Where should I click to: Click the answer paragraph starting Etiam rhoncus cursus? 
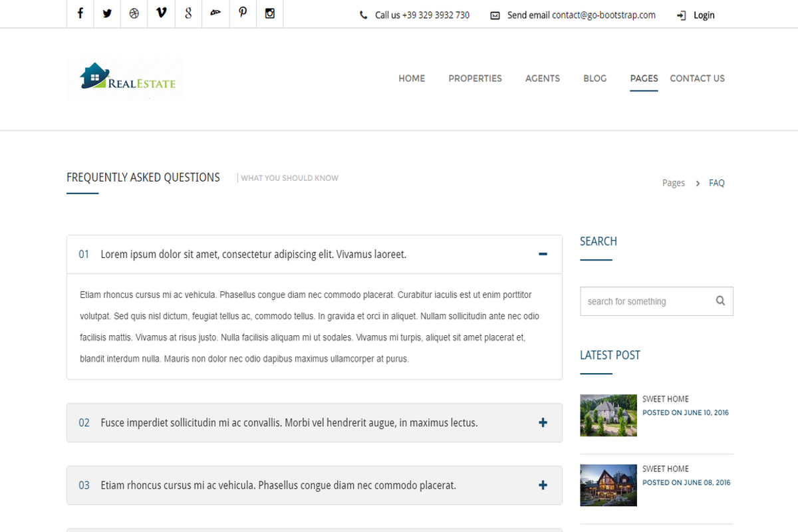tap(310, 327)
